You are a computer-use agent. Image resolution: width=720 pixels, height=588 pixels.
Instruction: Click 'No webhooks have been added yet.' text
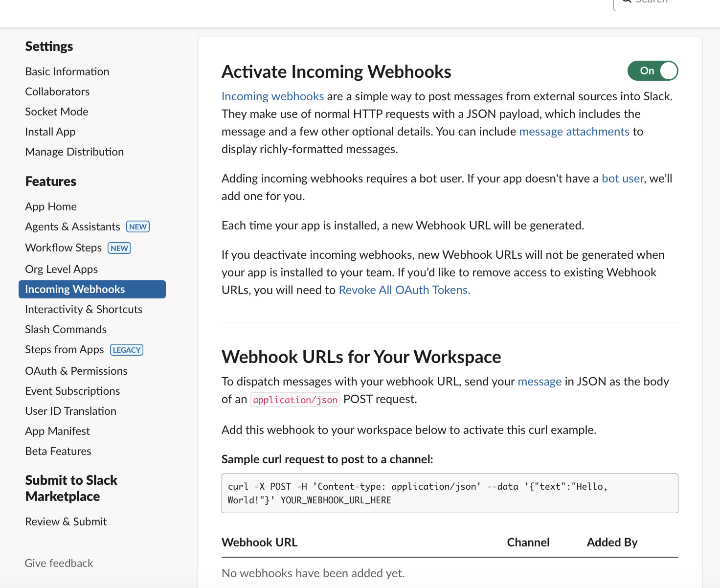[x=313, y=573]
